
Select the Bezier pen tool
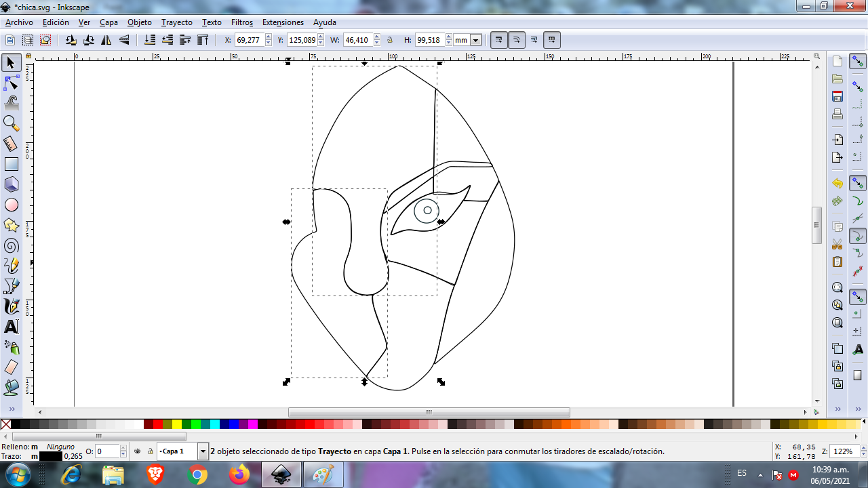[11, 286]
